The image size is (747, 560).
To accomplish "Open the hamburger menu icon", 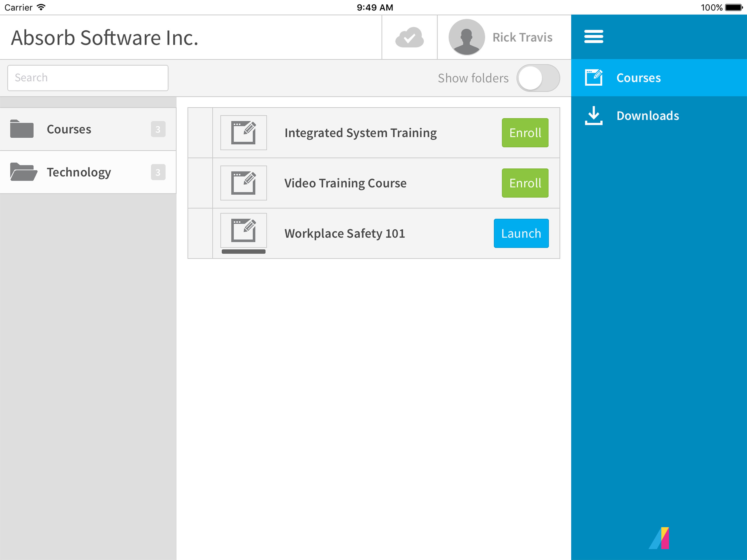I will click(x=594, y=36).
